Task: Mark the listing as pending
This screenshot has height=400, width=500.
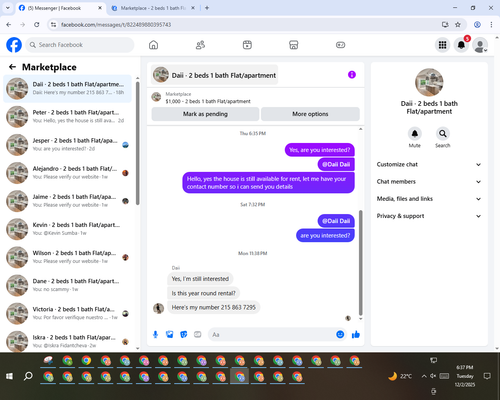Action: tap(205, 114)
